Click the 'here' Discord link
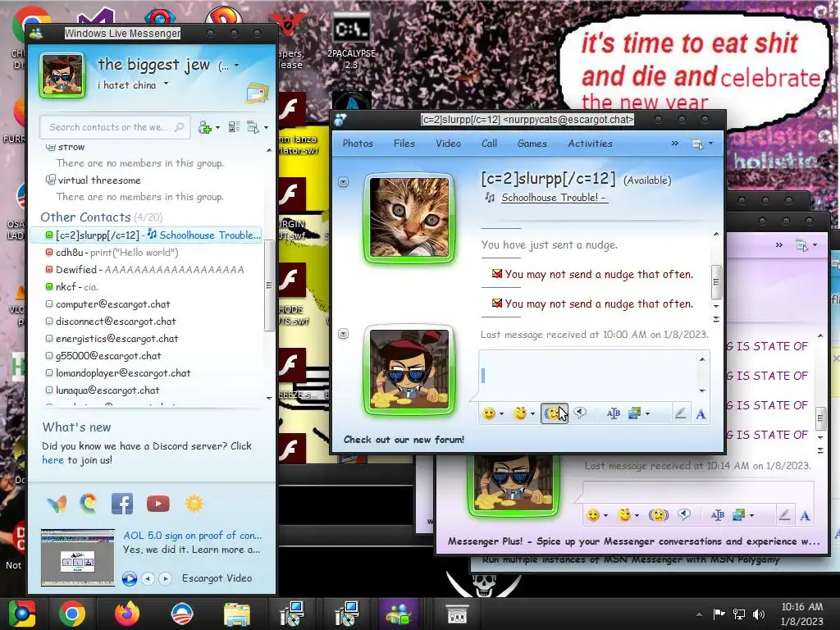840x630 pixels. pyautogui.click(x=52, y=459)
